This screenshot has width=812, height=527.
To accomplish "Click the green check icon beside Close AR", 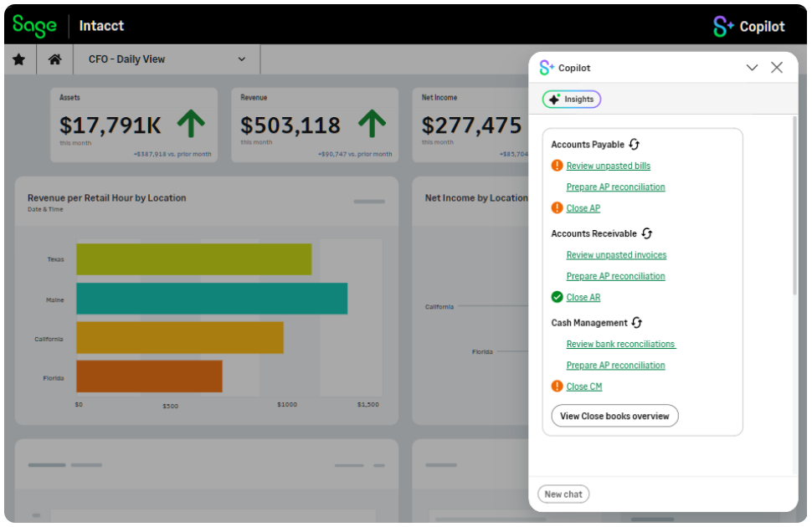I will click(557, 297).
